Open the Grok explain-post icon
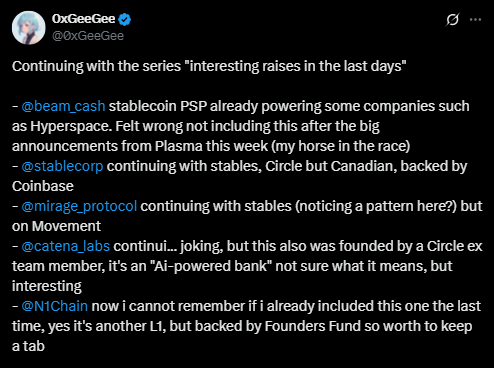 (452, 20)
